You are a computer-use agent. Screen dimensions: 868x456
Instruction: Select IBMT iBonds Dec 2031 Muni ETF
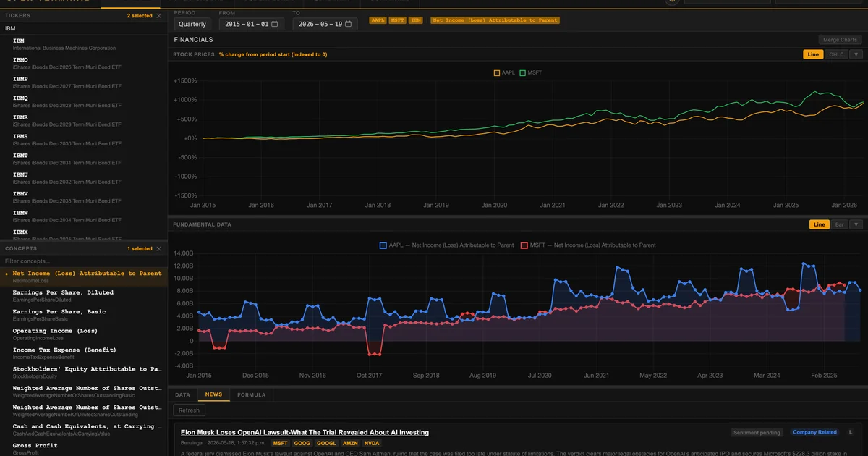[84, 159]
